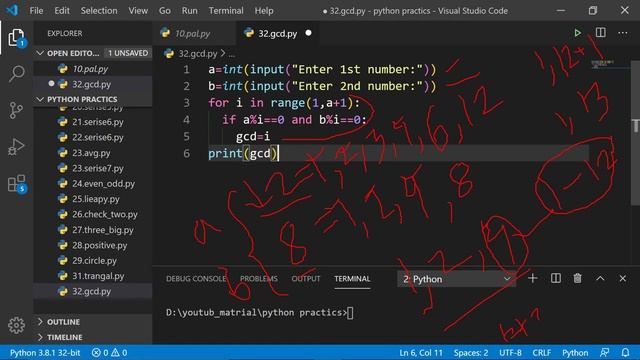The width and height of the screenshot is (640, 360).
Task: Open 10.pal.py in Open Editors list
Action: 93,69
